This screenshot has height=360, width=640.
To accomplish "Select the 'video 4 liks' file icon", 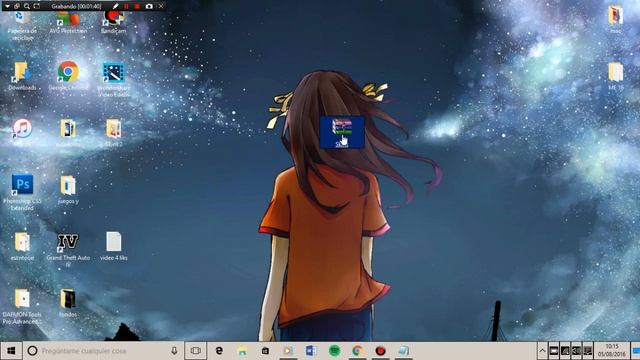I will point(114,246).
